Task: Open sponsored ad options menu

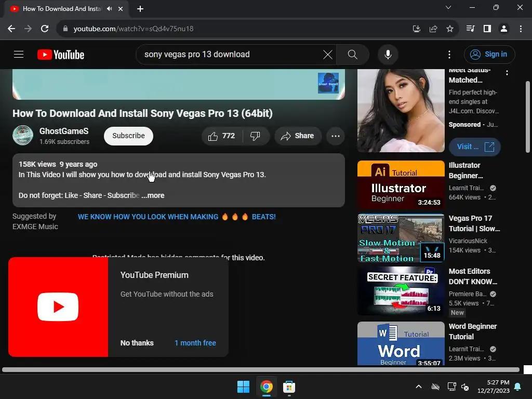Action: [x=507, y=73]
